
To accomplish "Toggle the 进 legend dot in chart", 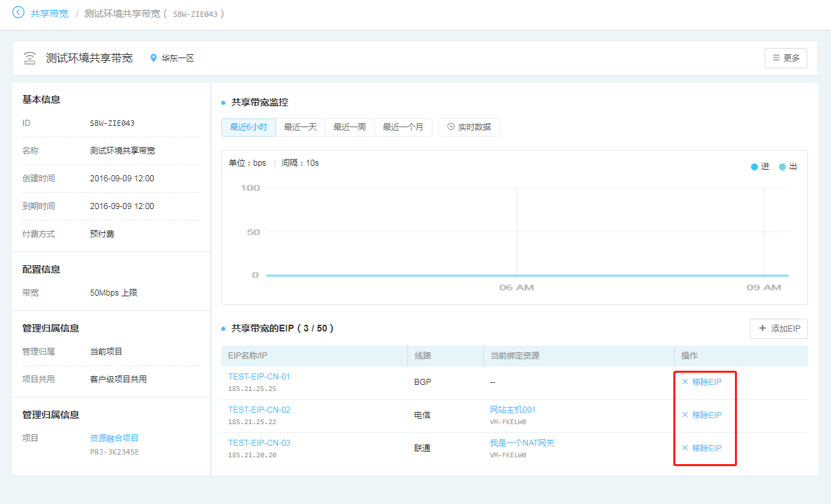I will coord(755,166).
